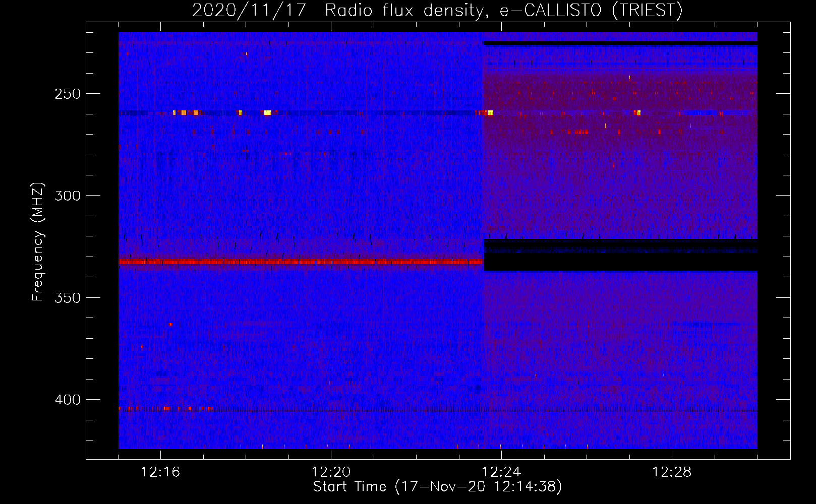Screen dimensions: 816x504
Task: Click the 12:28 time tick label
Action: tap(672, 472)
